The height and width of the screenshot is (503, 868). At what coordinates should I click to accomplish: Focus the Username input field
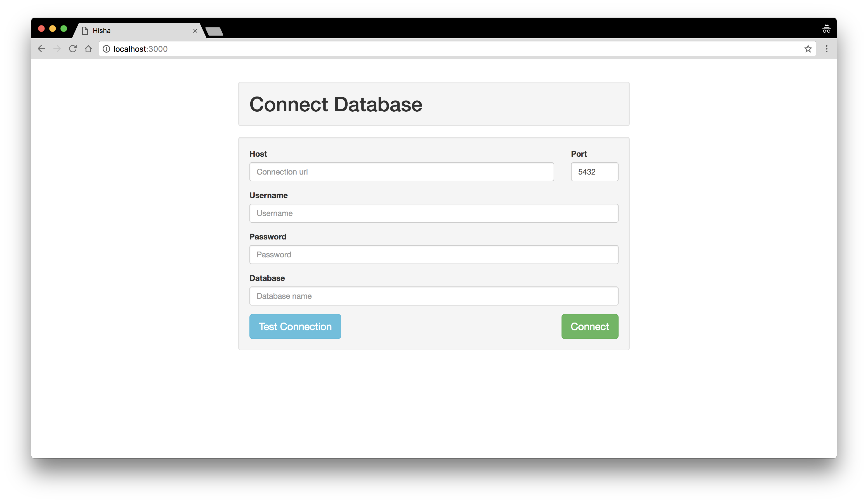[434, 213]
